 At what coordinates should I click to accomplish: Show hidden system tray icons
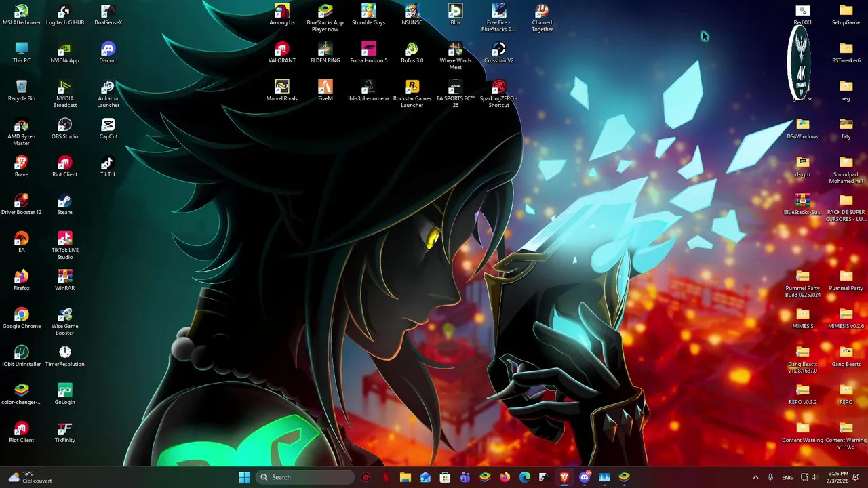(755, 477)
